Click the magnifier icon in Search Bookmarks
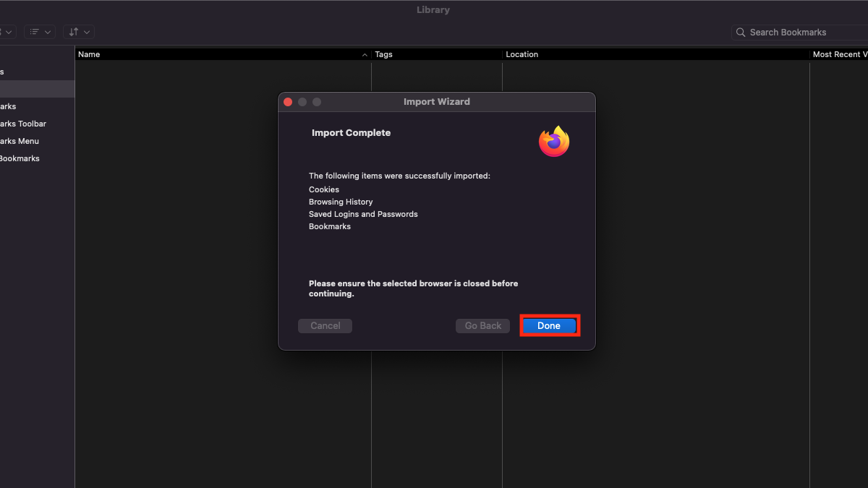This screenshot has height=488, width=868. coord(741,32)
